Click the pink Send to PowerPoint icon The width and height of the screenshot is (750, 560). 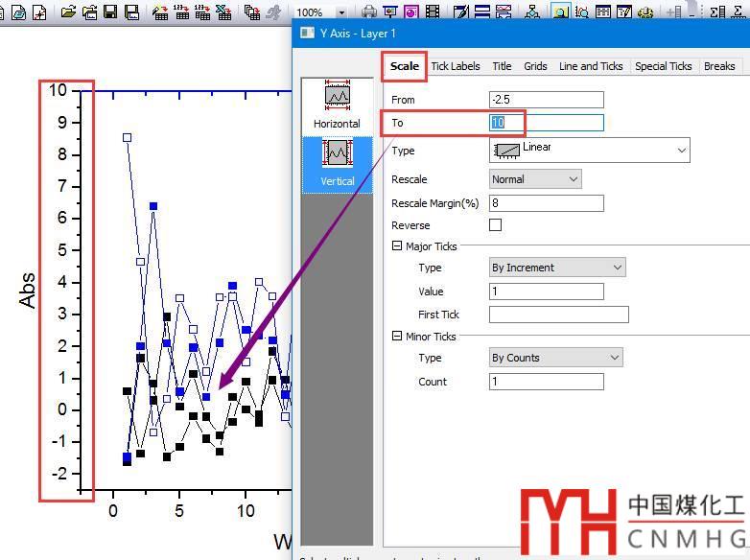pyautogui.click(x=410, y=12)
